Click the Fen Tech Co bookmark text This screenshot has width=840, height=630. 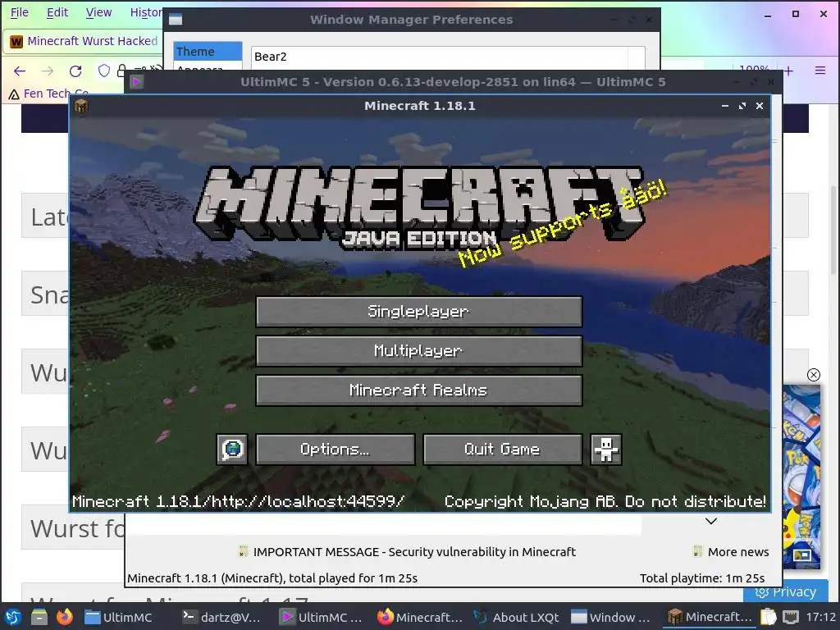[57, 94]
